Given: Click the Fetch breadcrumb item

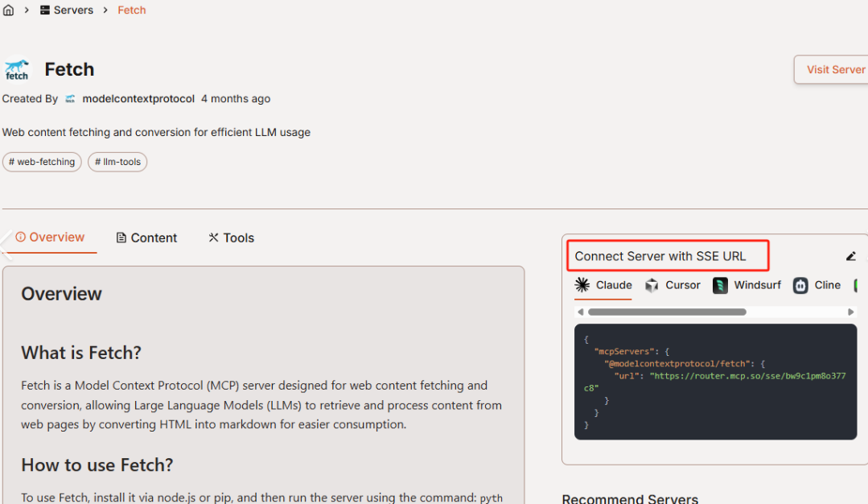Looking at the screenshot, I should [132, 10].
